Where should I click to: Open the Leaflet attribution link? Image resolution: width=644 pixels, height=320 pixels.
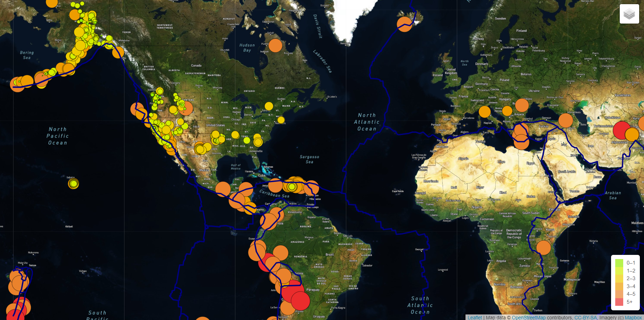point(475,317)
